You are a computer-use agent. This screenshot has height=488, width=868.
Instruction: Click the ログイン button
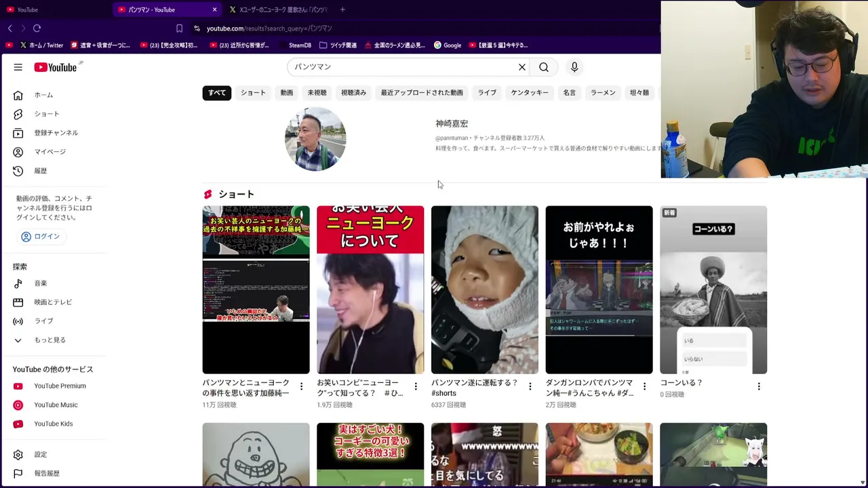click(41, 237)
